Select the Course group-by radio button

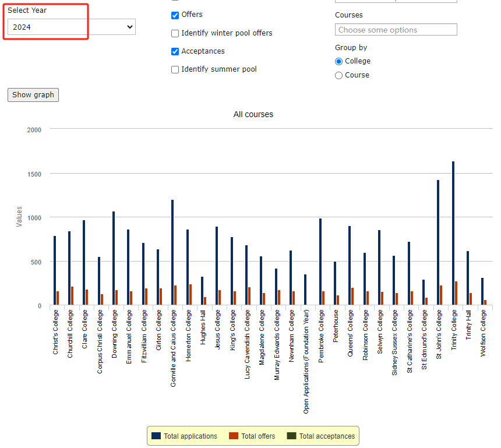coord(338,75)
